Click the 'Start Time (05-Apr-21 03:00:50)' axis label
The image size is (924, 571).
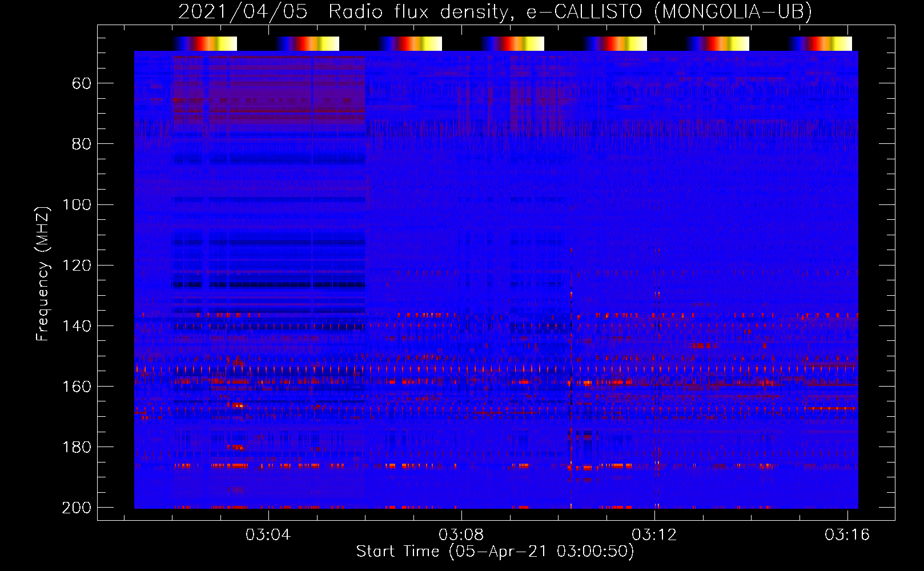pos(495,552)
